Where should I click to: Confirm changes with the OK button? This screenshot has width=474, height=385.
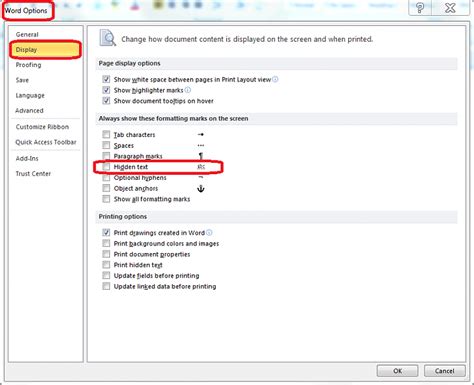(397, 371)
